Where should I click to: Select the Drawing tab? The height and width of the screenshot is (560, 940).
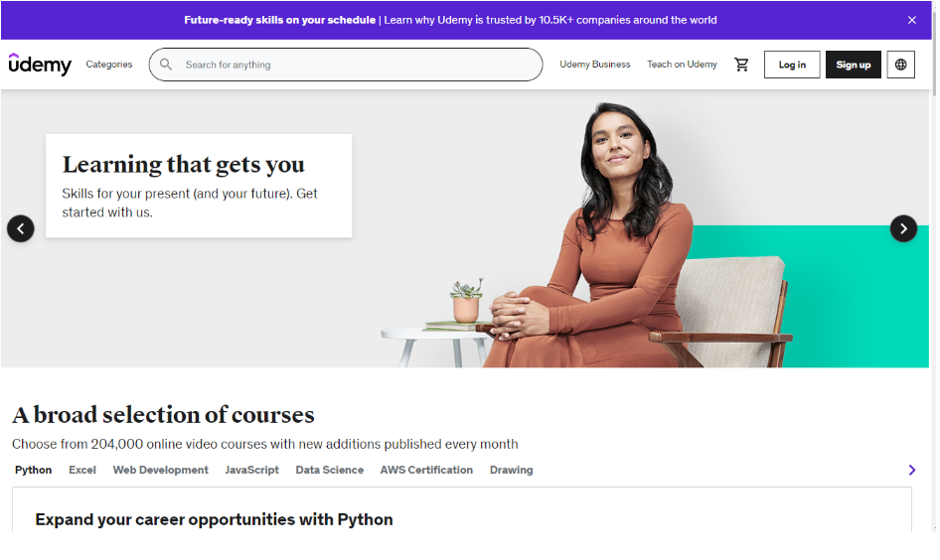(512, 471)
